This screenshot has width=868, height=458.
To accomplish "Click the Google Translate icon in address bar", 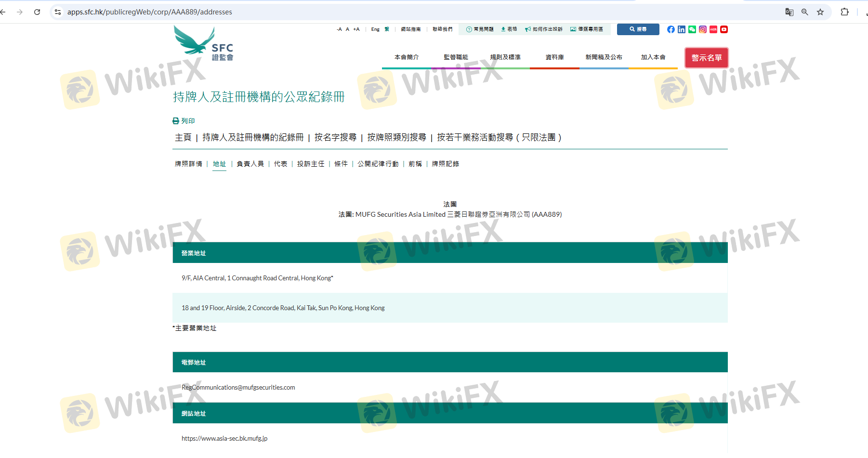I will 789,12.
